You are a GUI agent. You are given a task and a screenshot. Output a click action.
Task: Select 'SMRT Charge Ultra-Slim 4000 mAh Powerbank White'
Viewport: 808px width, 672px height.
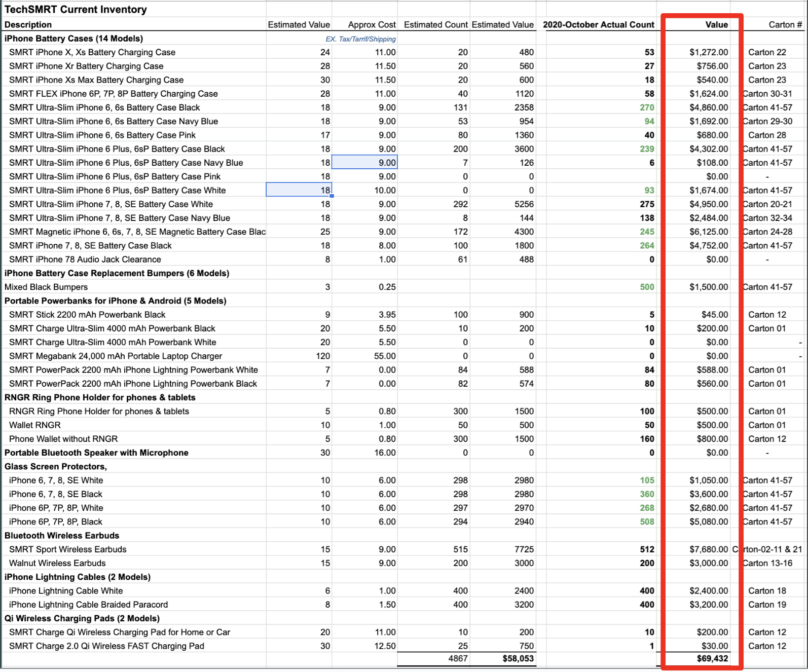113,343
